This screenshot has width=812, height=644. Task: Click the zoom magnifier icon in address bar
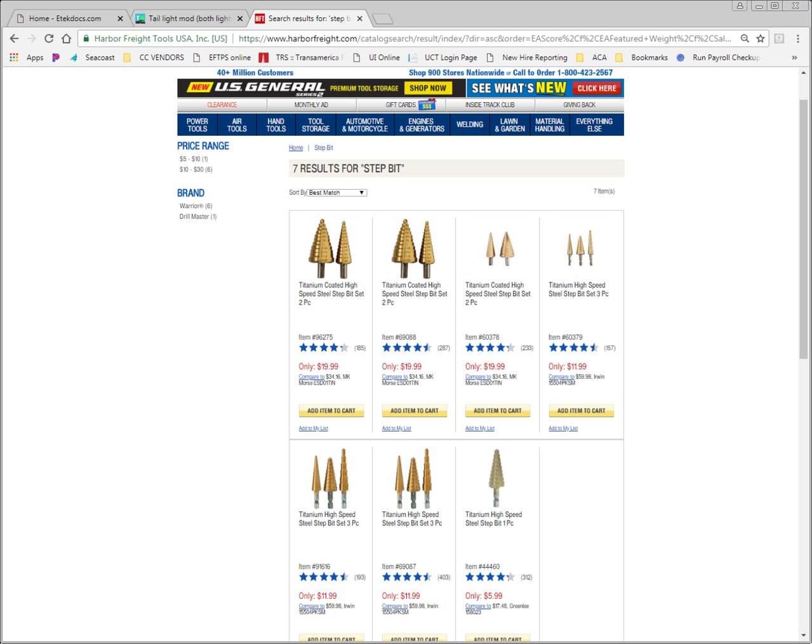pos(745,38)
